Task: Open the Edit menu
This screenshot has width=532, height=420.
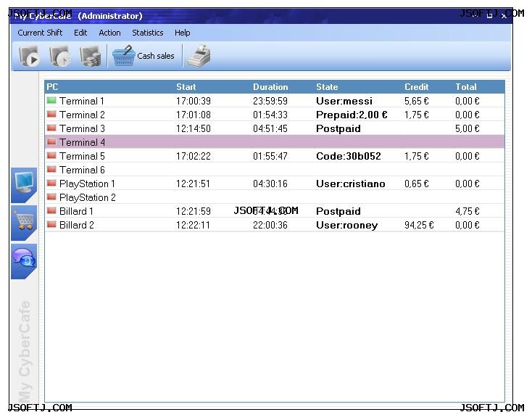Action: (x=80, y=33)
